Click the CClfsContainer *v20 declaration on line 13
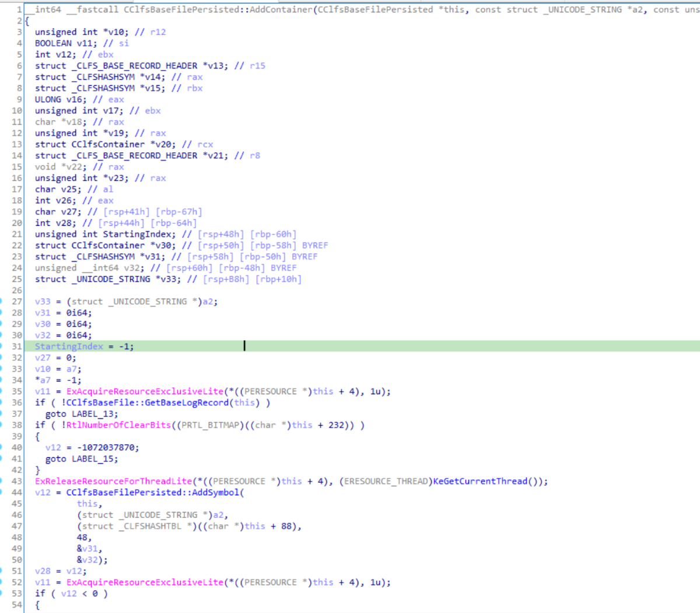Screen dimensions: 700x613 pyautogui.click(x=106, y=145)
